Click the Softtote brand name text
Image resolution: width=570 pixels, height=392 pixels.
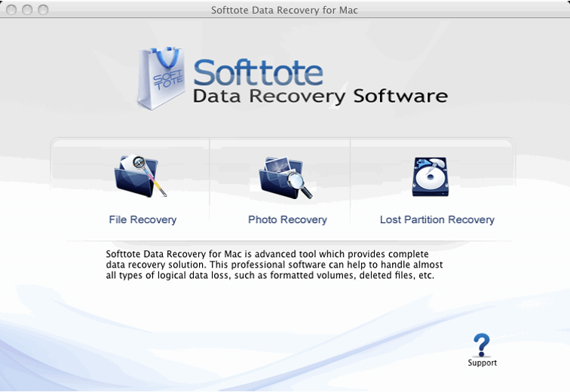258,72
